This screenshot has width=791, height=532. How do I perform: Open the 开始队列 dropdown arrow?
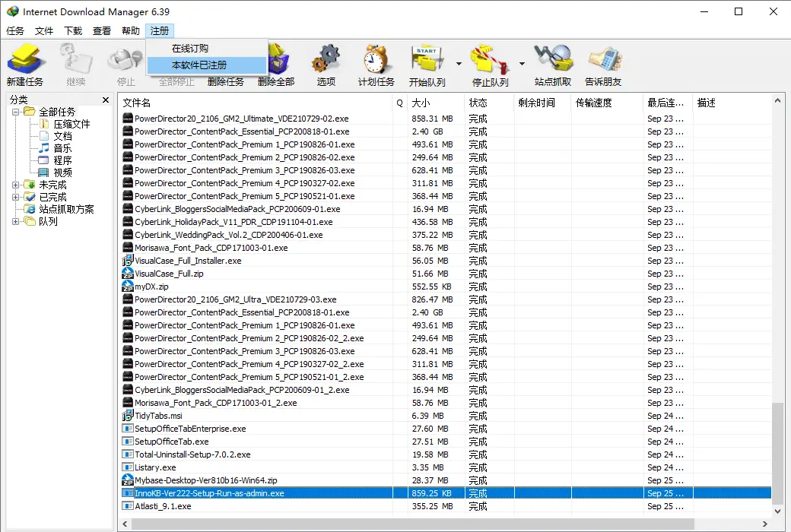coord(459,64)
